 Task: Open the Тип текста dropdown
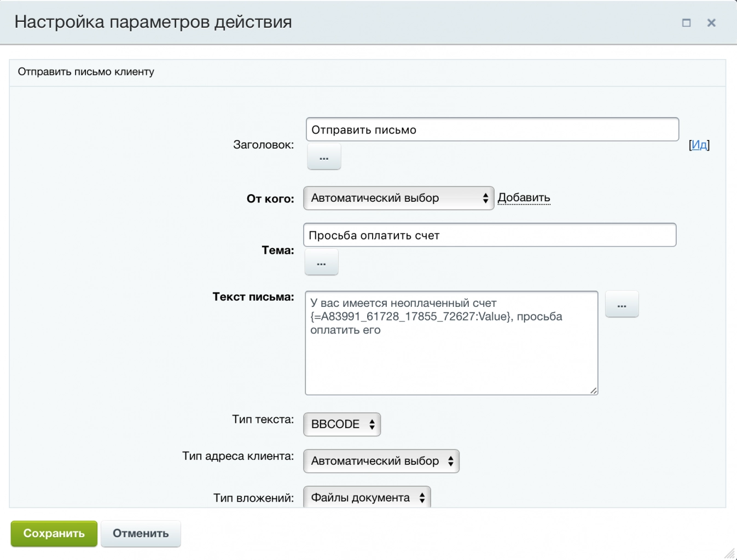point(341,424)
